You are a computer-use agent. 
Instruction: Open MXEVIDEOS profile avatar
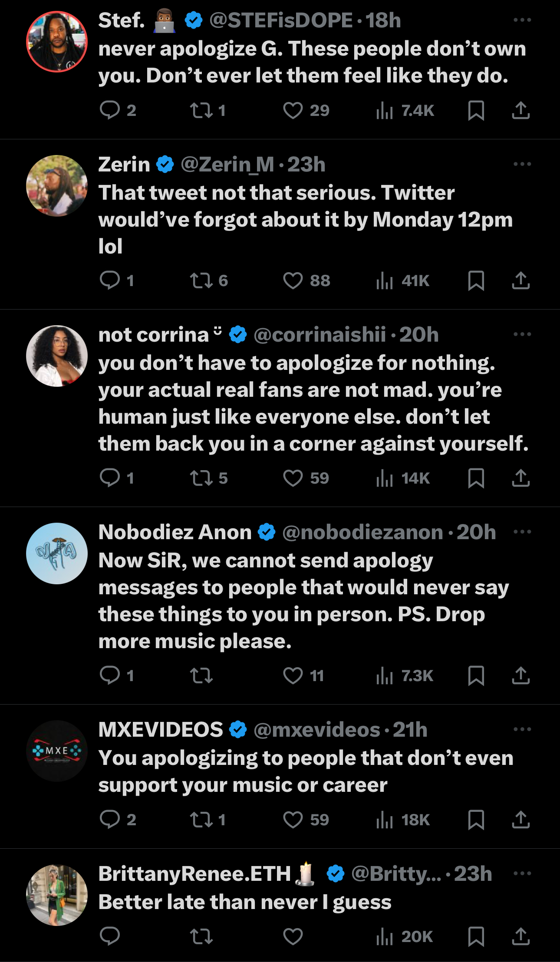[x=57, y=751]
